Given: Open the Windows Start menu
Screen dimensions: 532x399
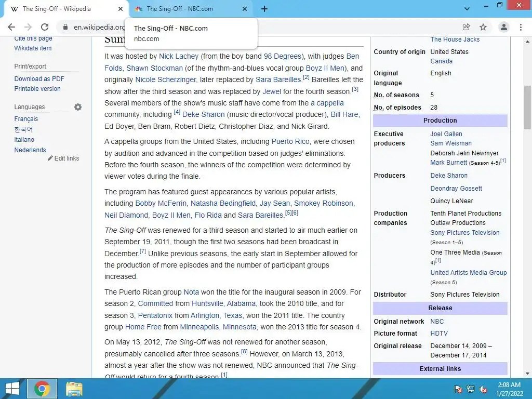Looking at the screenshot, I should (x=12, y=389).
